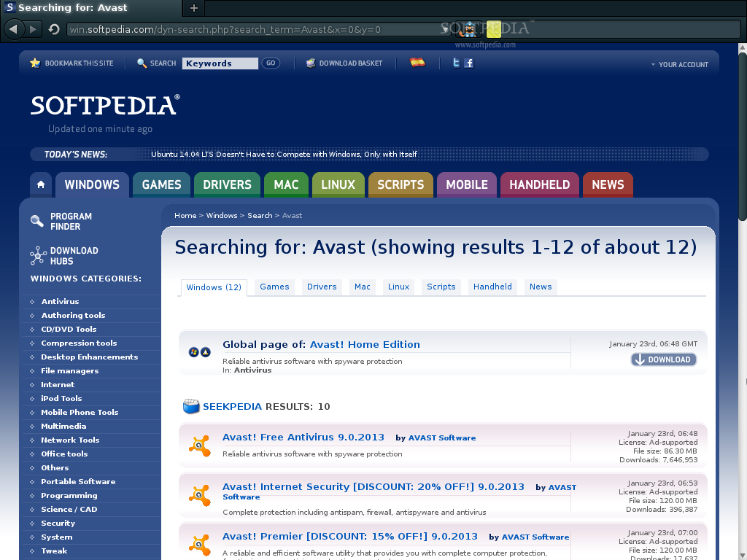Click the Linux platform icon in Global page row
The image size is (747, 560).
(205, 352)
